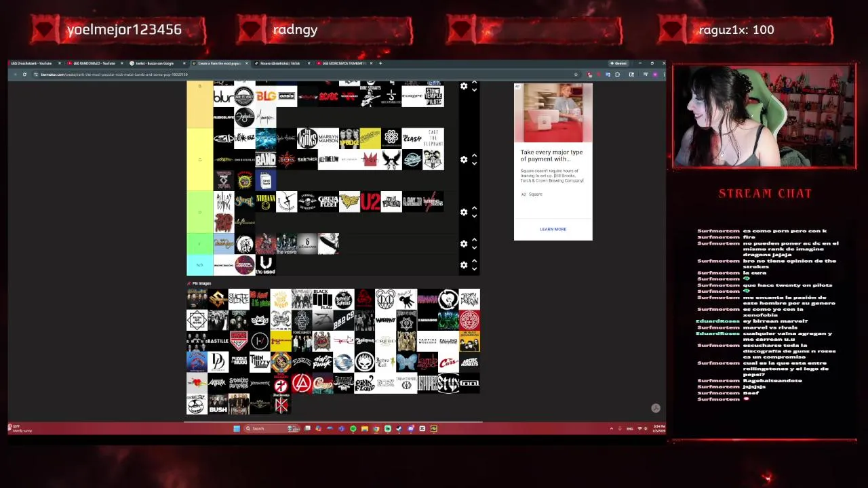Move the N/A tier row down with arrow
Viewport: 868px width, 488px height.
point(474,269)
